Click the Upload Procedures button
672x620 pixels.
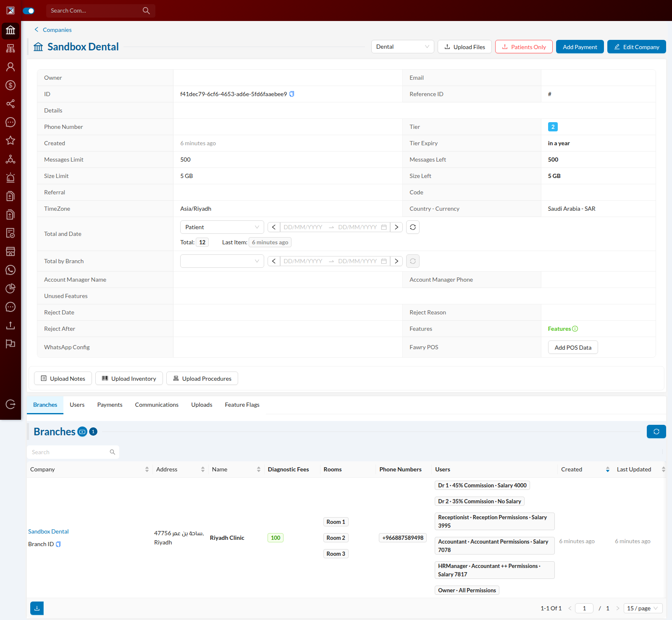click(x=202, y=378)
